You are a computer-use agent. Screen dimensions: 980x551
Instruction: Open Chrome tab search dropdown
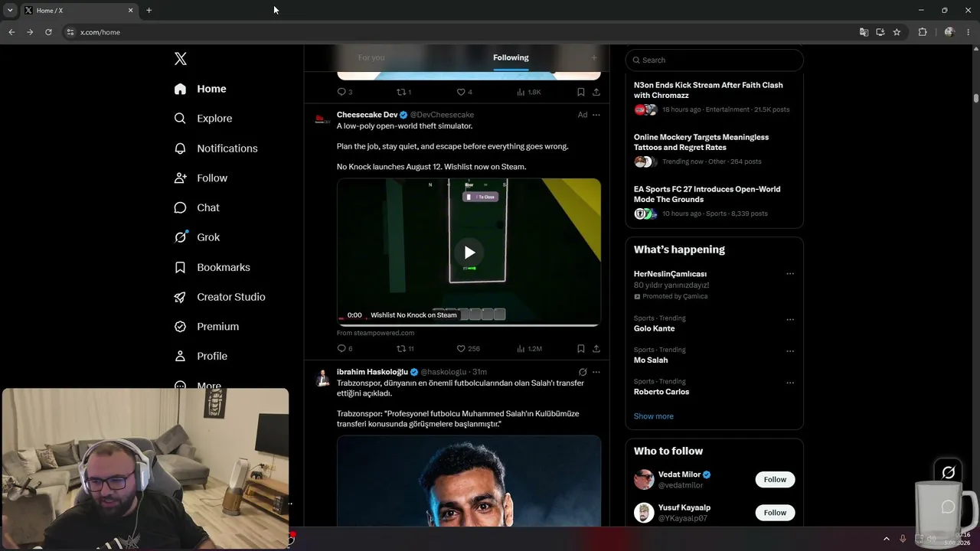click(10, 10)
